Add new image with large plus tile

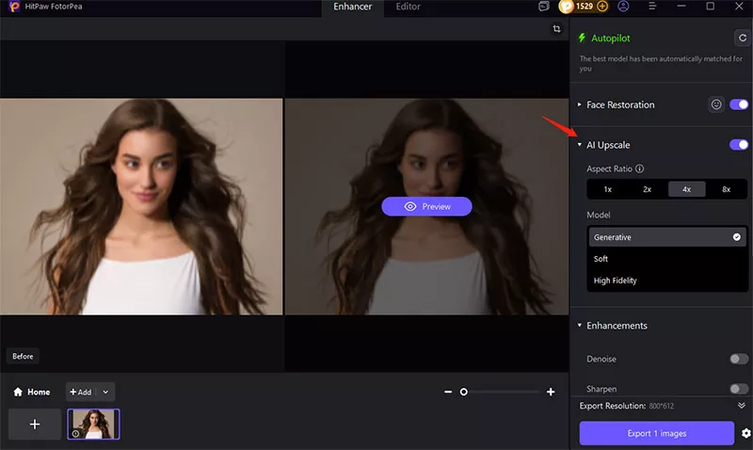(x=35, y=424)
